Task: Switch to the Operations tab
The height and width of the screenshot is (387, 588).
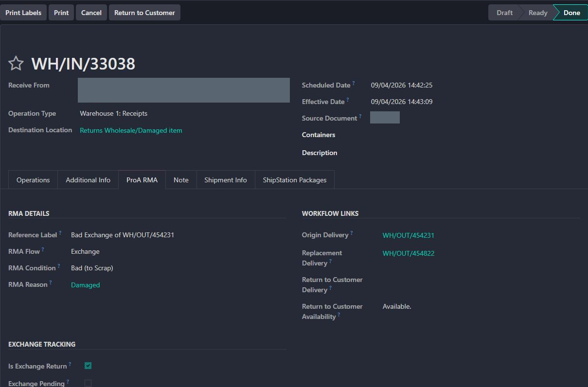Action: [33, 180]
